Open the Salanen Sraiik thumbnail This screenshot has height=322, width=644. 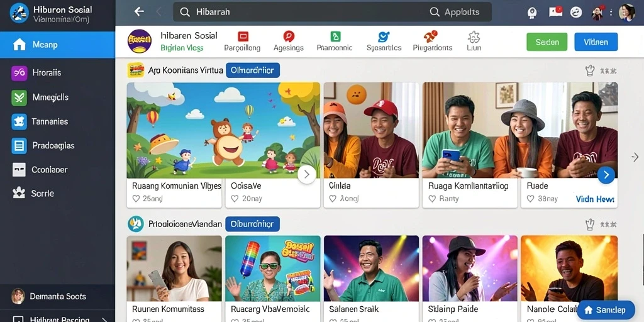tap(371, 269)
